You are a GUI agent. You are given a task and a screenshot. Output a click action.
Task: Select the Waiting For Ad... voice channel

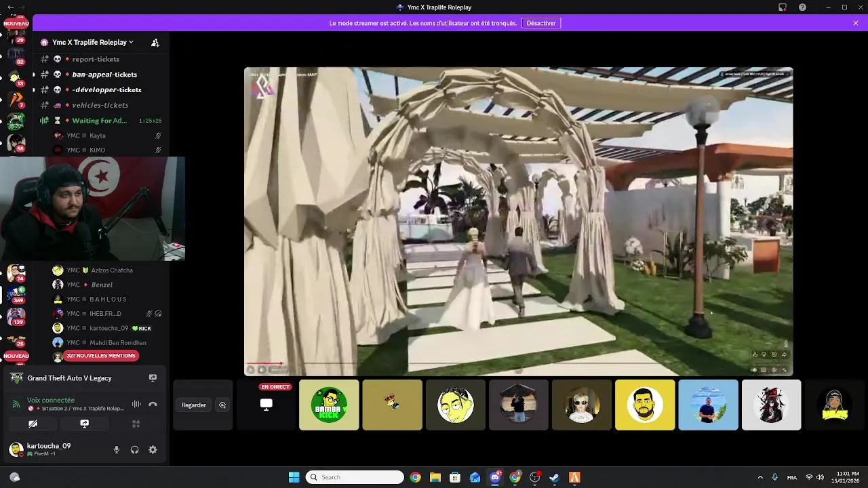point(101,121)
